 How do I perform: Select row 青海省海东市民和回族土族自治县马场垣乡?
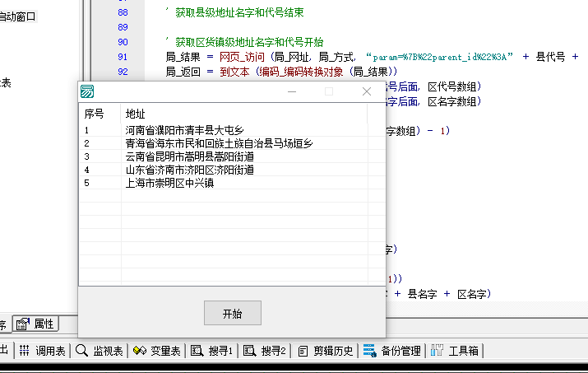tap(232, 143)
